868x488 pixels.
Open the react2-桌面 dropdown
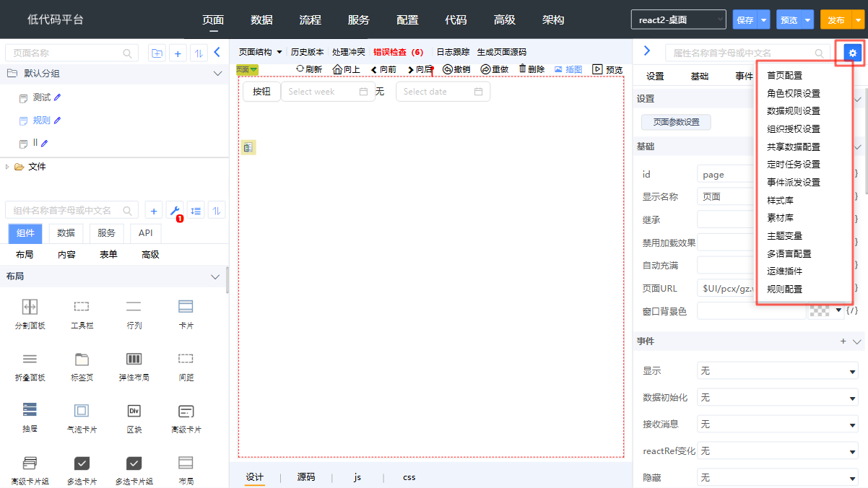(x=678, y=19)
